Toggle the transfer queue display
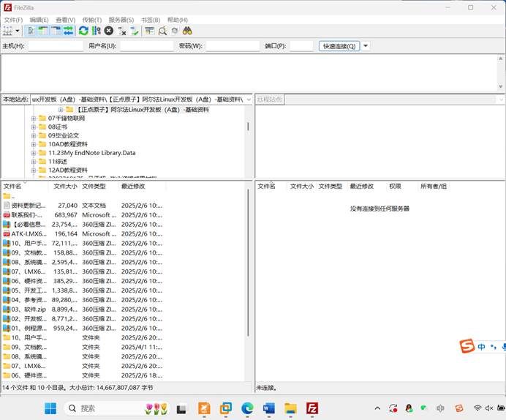 point(69,31)
